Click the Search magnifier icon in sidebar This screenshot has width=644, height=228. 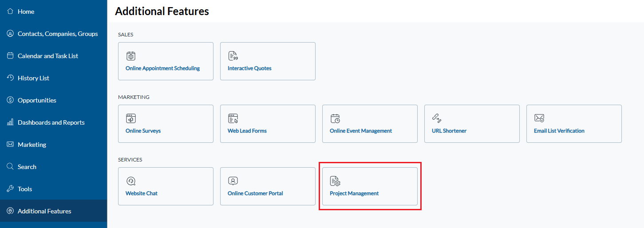(x=10, y=167)
